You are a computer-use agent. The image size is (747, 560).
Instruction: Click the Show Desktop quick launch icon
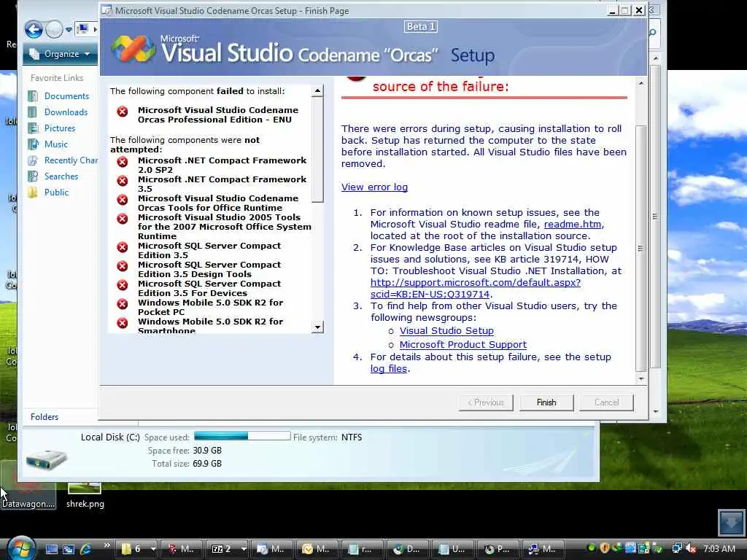(x=52, y=549)
